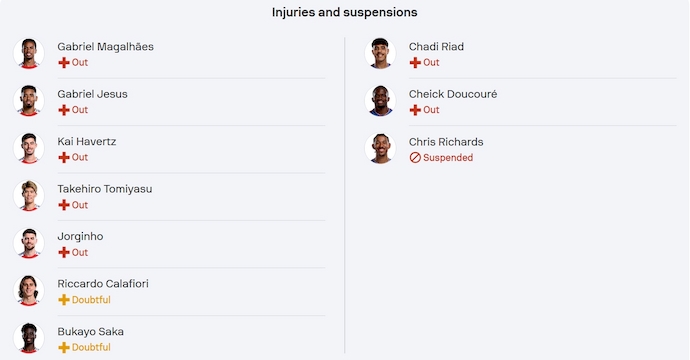
Task: Click red Out icon under Chadi Riad
Action: [415, 62]
